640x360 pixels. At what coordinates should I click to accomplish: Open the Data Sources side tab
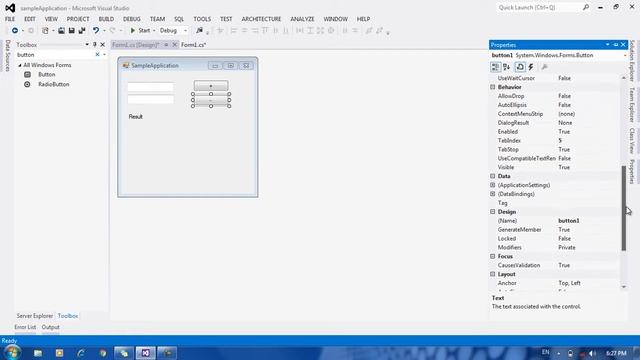tap(8, 56)
